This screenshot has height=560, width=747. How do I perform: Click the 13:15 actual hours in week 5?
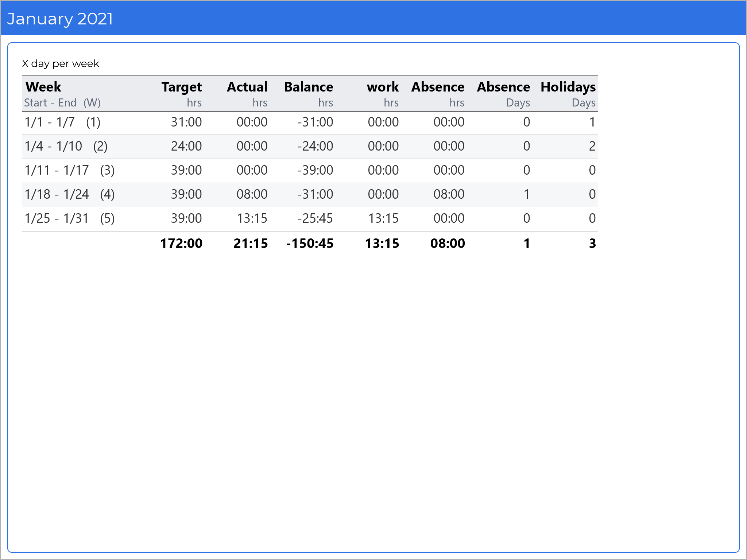pyautogui.click(x=252, y=218)
